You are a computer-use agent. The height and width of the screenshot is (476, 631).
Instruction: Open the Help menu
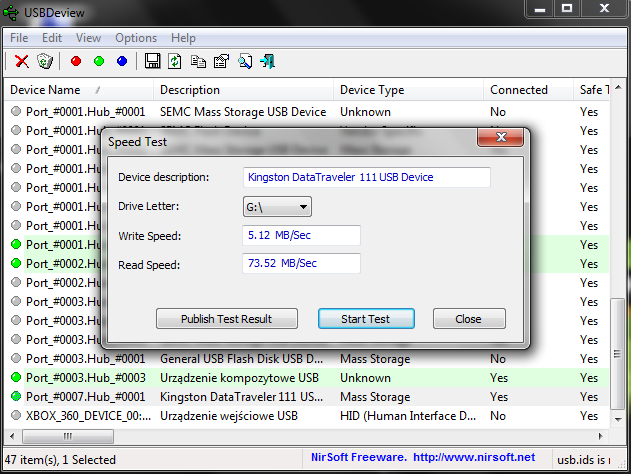tap(183, 38)
